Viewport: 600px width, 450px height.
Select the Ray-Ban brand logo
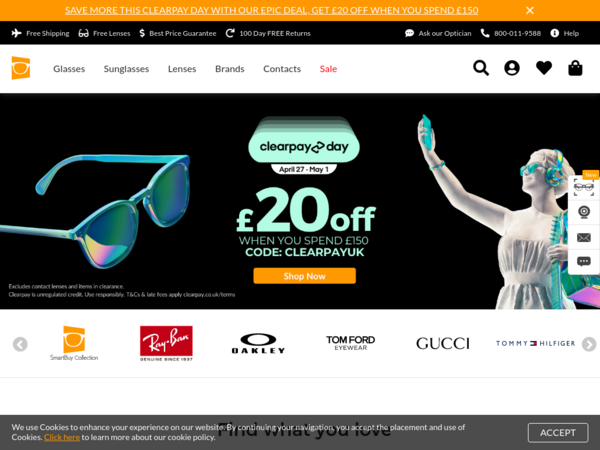point(166,343)
